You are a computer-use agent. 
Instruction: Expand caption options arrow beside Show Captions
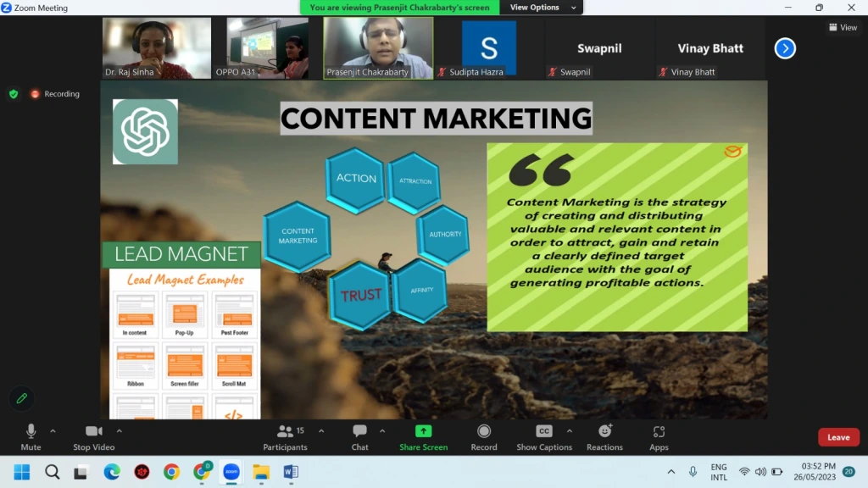coord(569,430)
